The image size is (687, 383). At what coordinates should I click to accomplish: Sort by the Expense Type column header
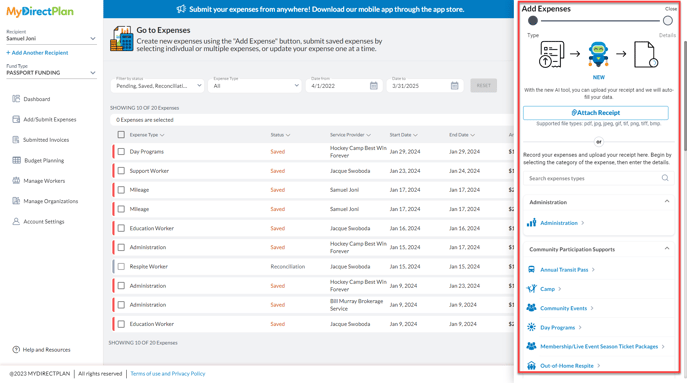(x=147, y=135)
